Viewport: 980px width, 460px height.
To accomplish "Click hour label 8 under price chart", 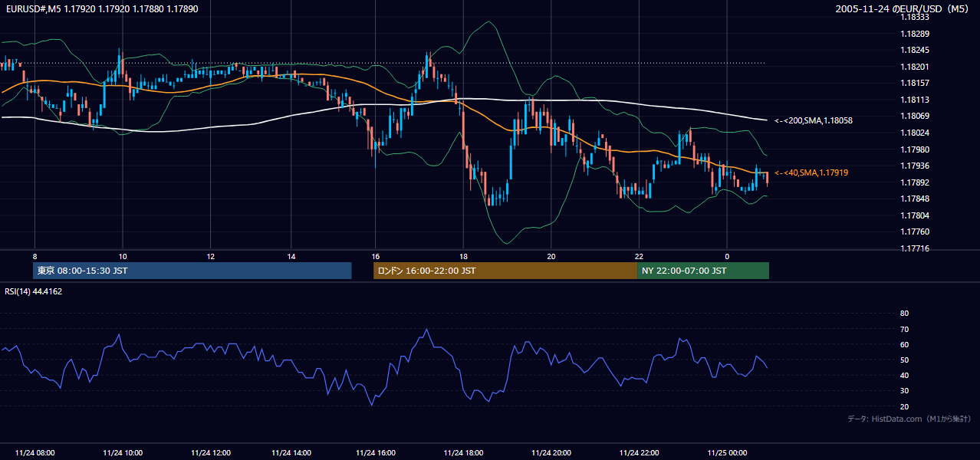I will (35, 256).
